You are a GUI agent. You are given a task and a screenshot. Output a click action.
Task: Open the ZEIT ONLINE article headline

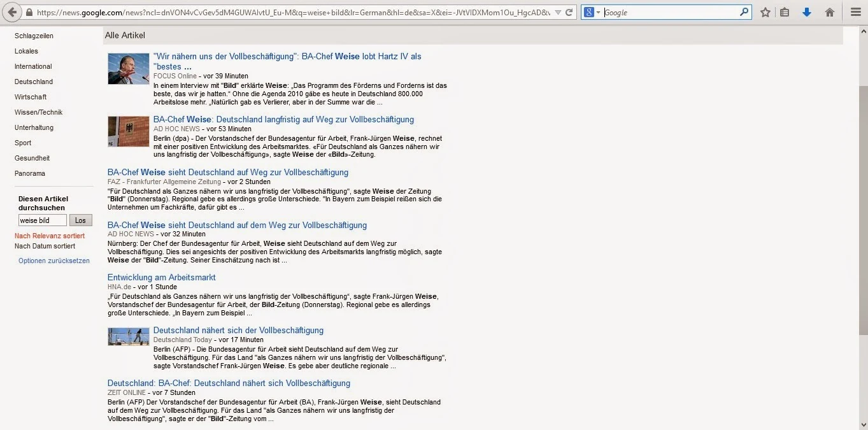coord(229,383)
